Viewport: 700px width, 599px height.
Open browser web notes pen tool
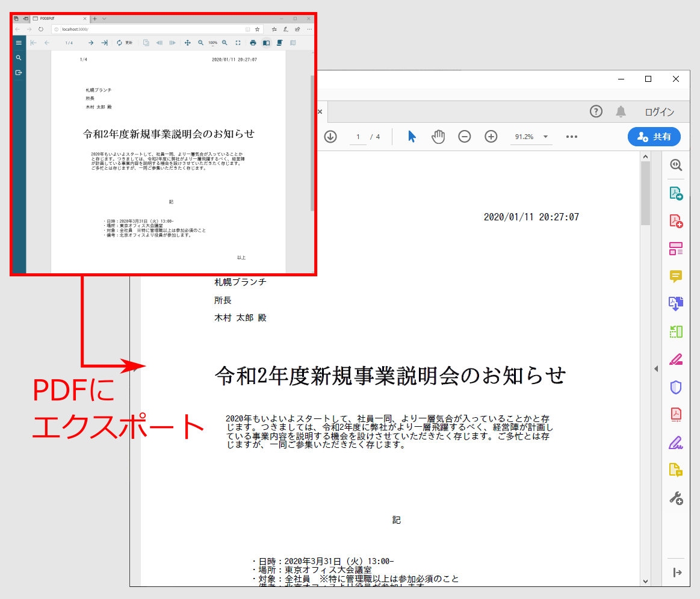pyautogui.click(x=286, y=29)
